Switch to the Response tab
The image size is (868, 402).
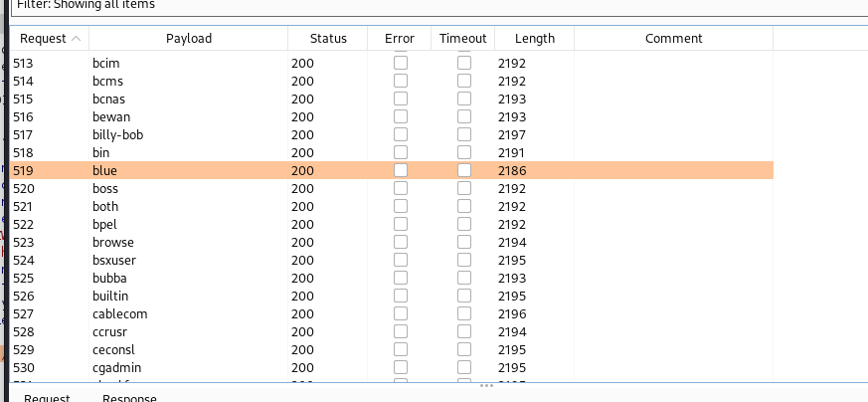click(129, 398)
